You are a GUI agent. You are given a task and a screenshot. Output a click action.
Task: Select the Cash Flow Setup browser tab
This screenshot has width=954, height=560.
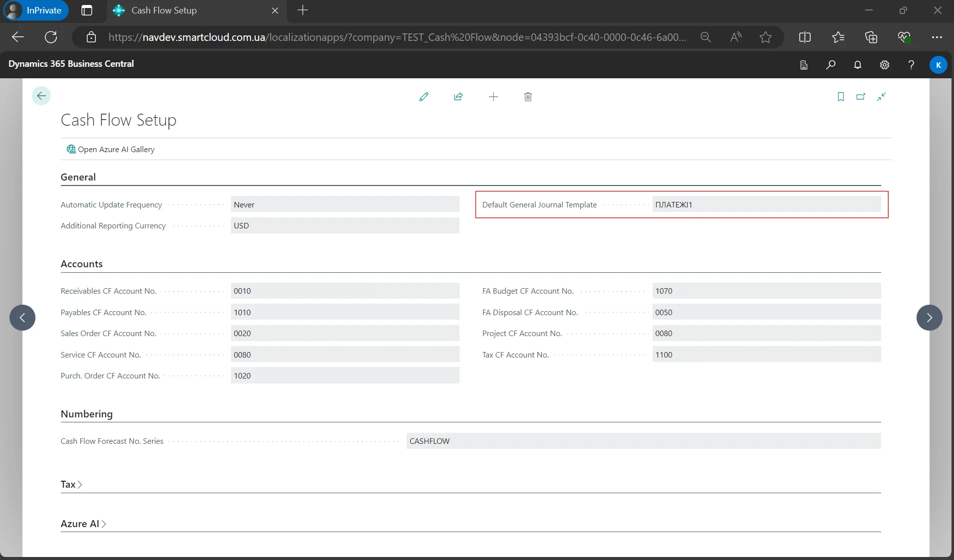pos(164,10)
